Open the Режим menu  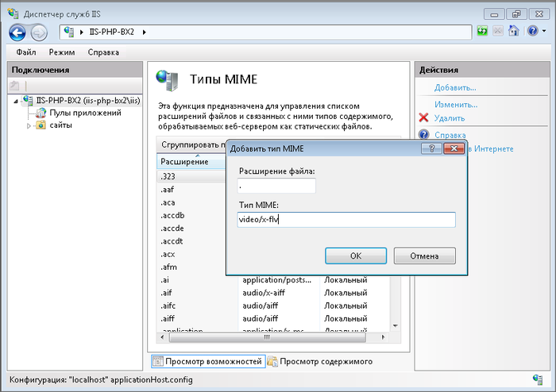tap(62, 52)
